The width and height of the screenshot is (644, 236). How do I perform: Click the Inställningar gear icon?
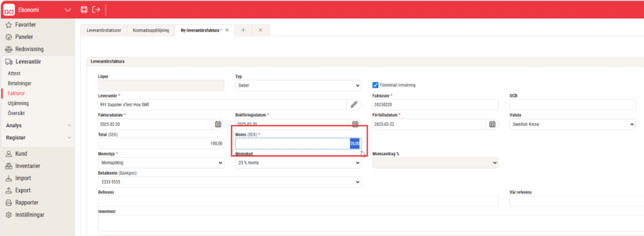(8, 215)
